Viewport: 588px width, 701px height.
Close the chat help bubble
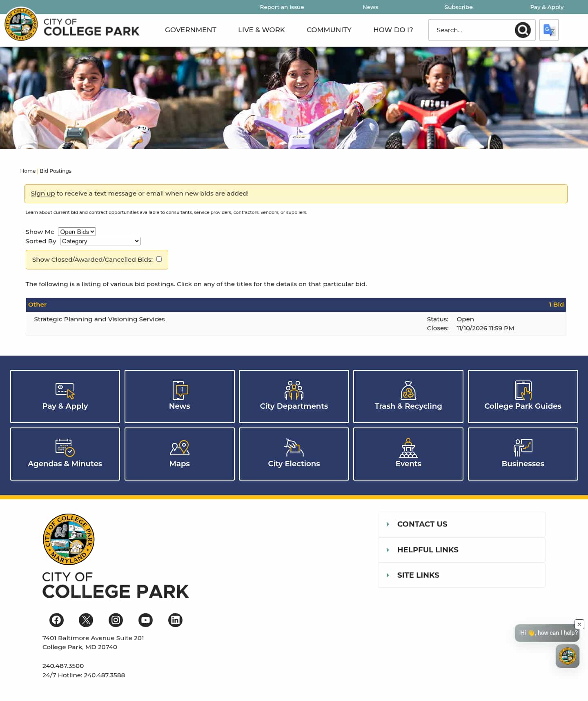pyautogui.click(x=579, y=624)
